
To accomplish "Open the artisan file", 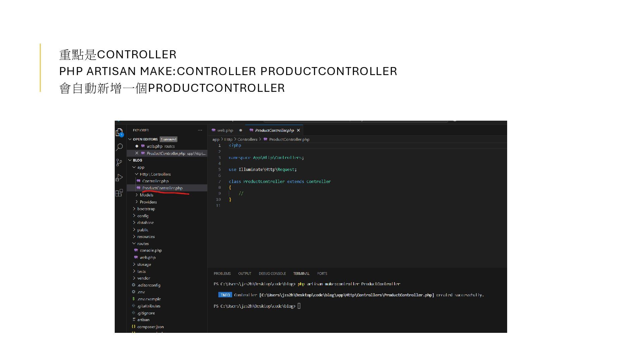I will pyautogui.click(x=143, y=320).
